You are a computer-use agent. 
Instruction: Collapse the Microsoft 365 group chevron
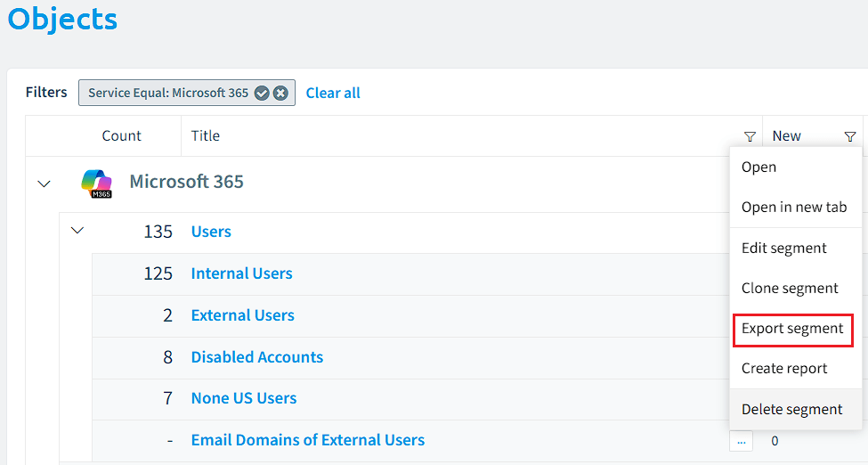pyautogui.click(x=44, y=184)
